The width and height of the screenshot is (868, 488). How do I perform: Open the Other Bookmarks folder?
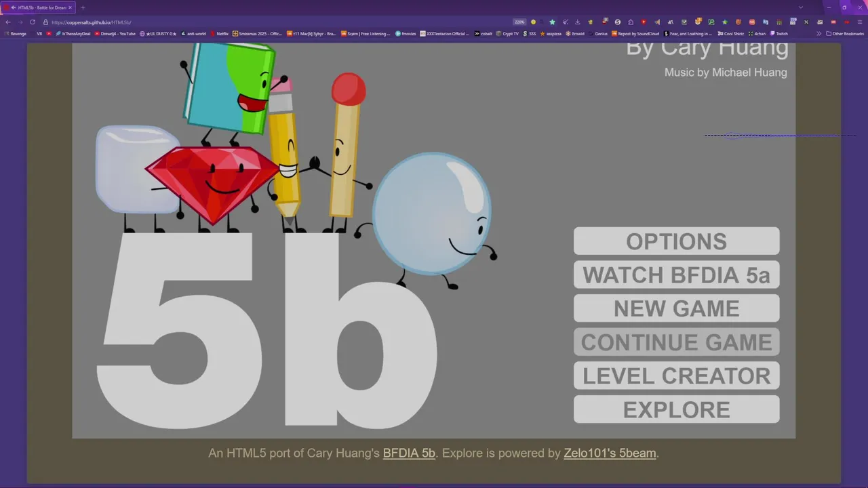tap(845, 33)
